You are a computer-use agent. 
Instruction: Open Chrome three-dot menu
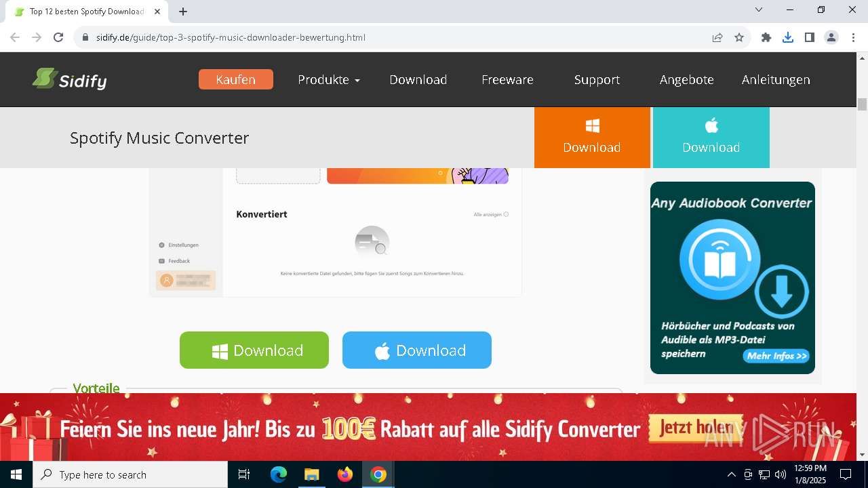[853, 37]
